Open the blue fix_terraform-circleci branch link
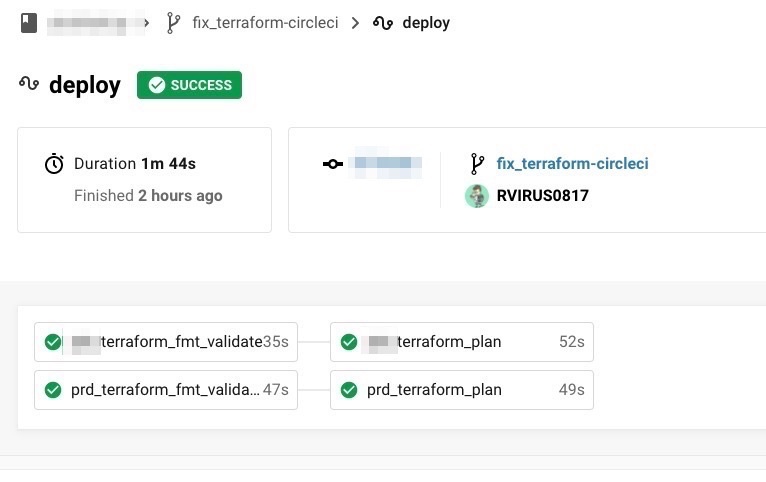The image size is (766, 482). (x=572, y=164)
